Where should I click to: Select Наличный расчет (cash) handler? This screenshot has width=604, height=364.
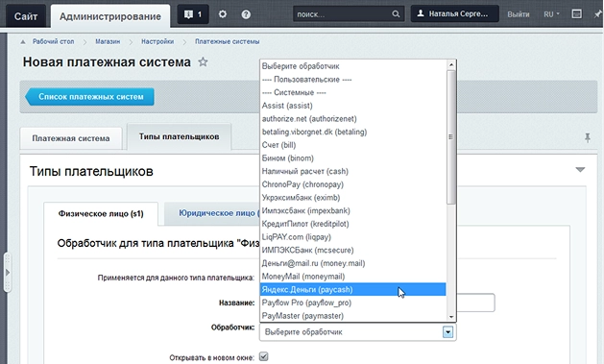point(353,171)
